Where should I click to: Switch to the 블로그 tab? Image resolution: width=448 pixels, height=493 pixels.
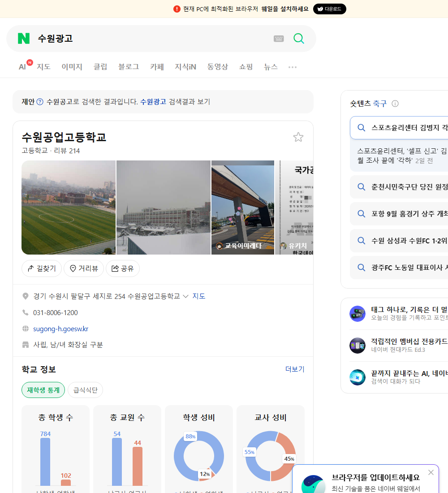tap(129, 67)
